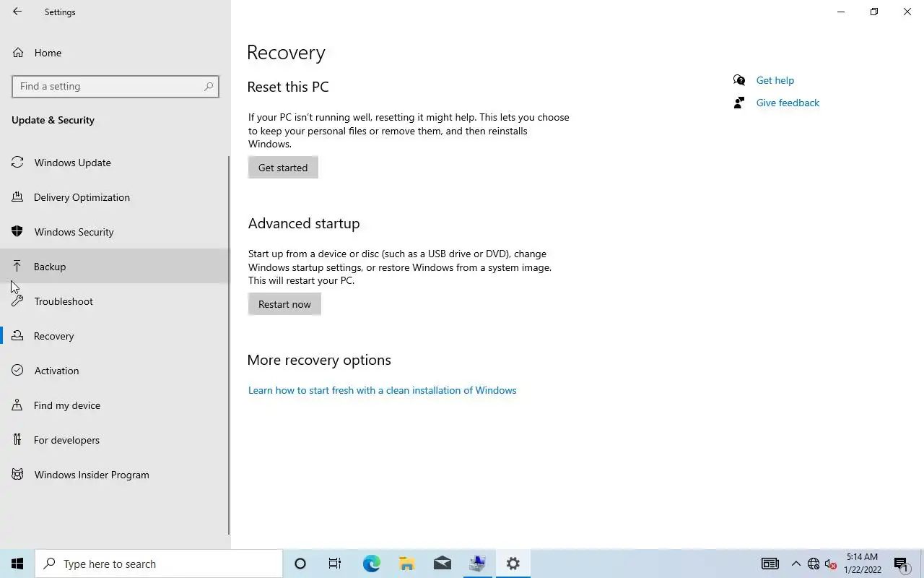Click the Windows Security shield icon
924x578 pixels.
pyautogui.click(x=17, y=232)
